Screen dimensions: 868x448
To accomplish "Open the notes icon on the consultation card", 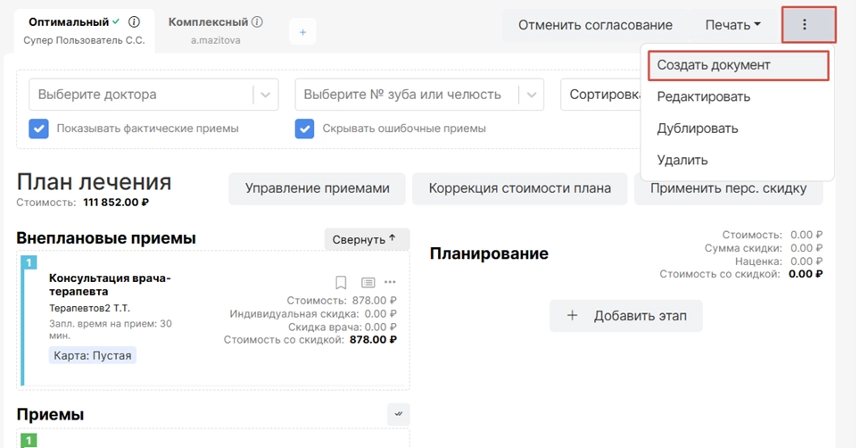I will pyautogui.click(x=368, y=283).
